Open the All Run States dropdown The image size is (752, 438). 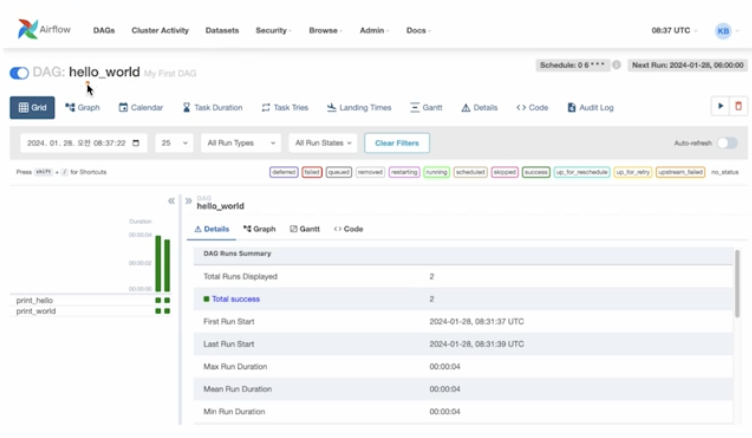click(x=323, y=143)
